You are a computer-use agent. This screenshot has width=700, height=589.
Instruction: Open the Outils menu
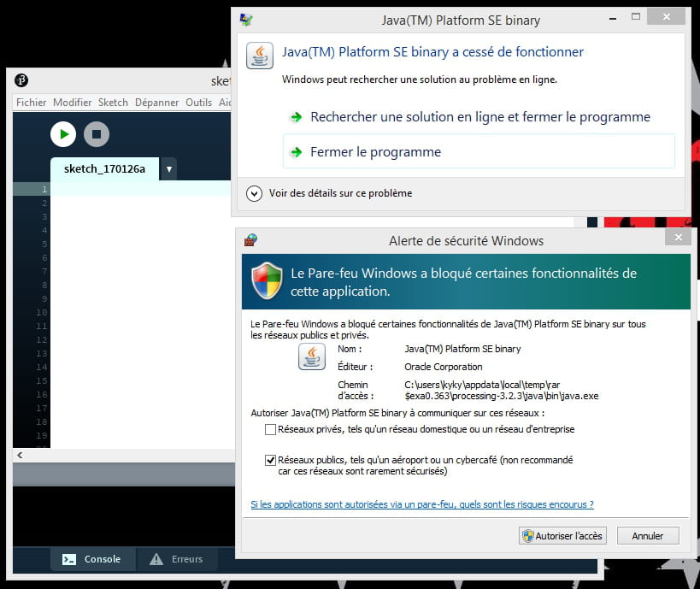pos(198,103)
